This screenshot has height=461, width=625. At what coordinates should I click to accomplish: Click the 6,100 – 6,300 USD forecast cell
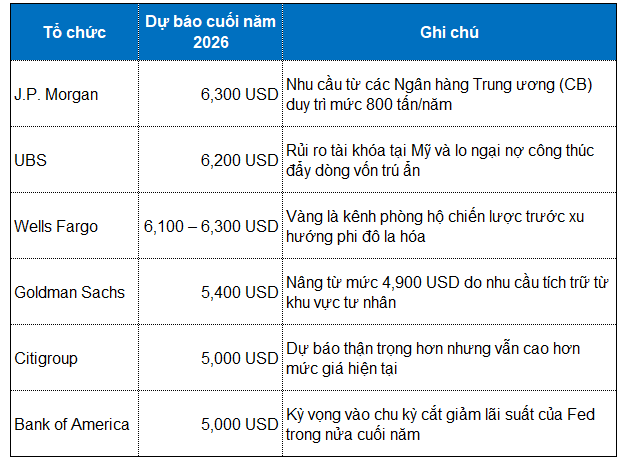pyautogui.click(x=211, y=226)
